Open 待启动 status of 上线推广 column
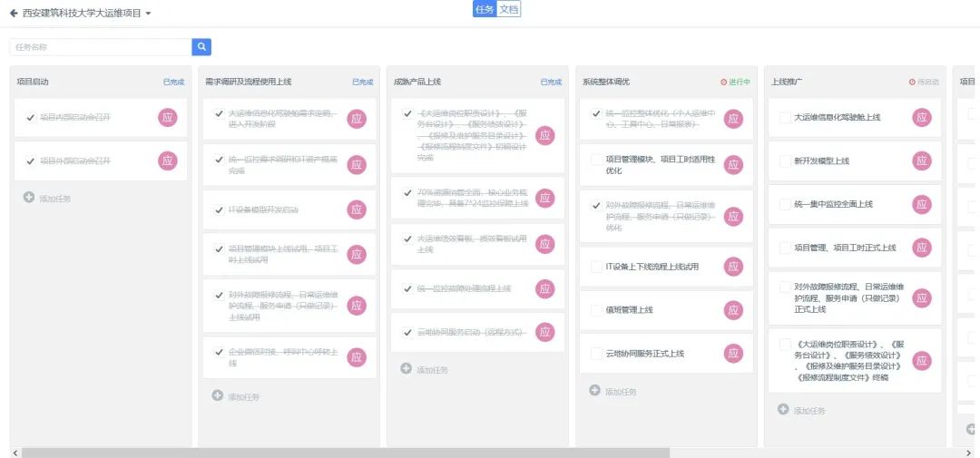 pyautogui.click(x=925, y=82)
